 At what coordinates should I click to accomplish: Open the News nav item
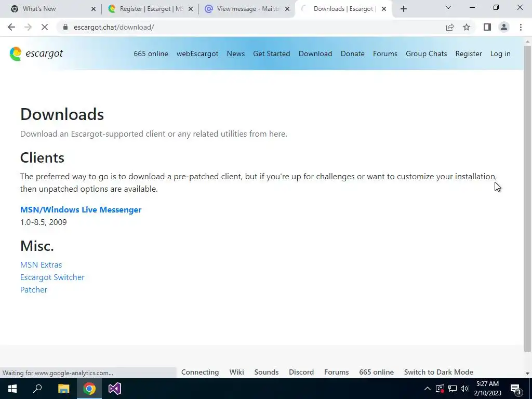(x=236, y=54)
